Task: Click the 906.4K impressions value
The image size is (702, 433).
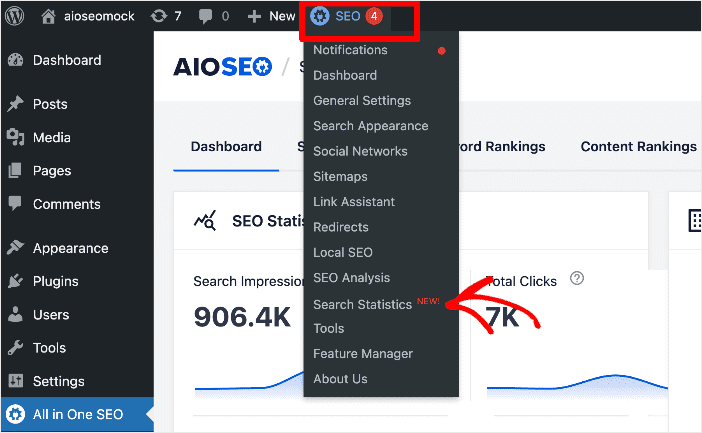Action: coord(242,317)
